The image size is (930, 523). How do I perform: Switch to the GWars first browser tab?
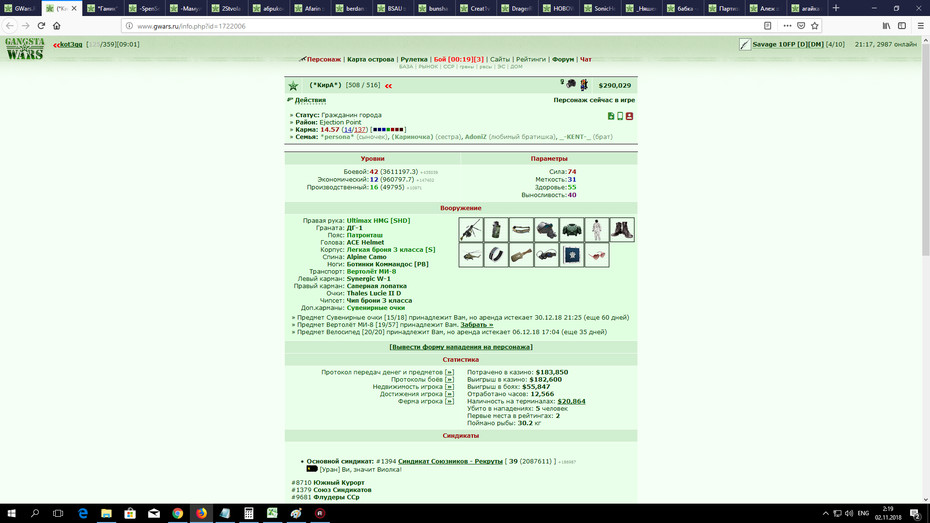pos(20,8)
